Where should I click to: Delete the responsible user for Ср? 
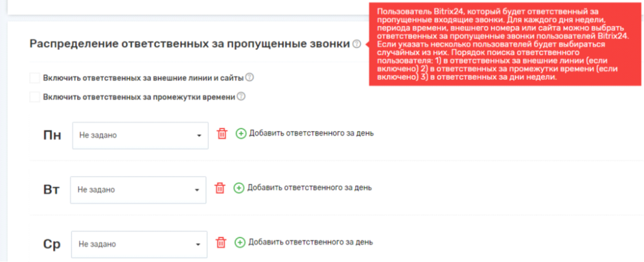coord(221,242)
